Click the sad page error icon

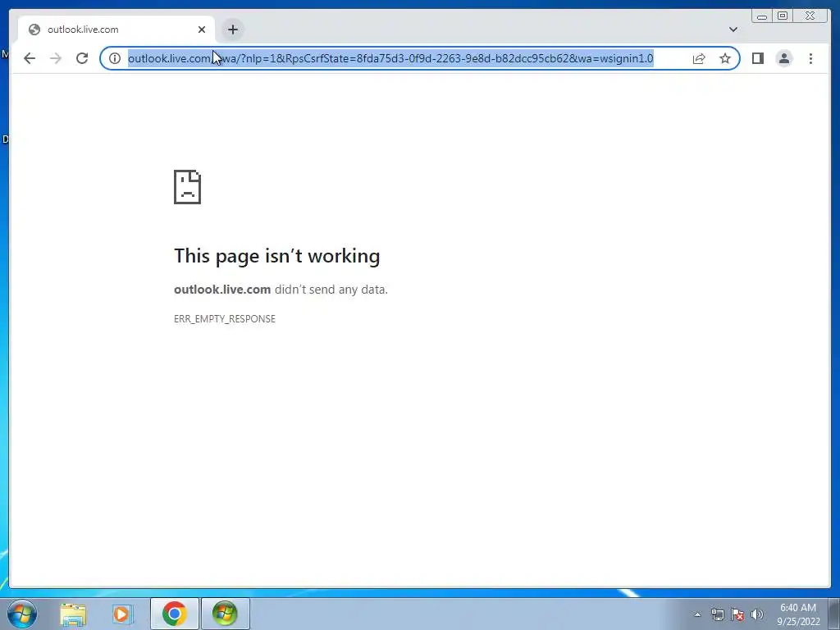pos(188,187)
